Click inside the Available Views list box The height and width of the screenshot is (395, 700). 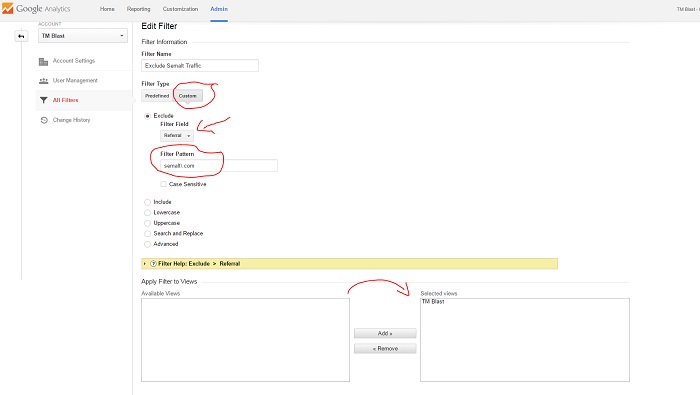click(246, 340)
